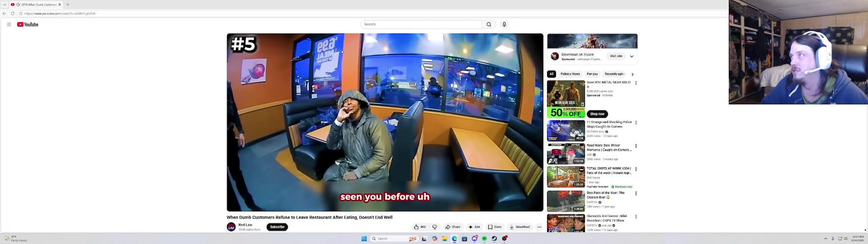This screenshot has width=868, height=244.
Task: Open options for Best Fails of Year
Action: (636, 194)
